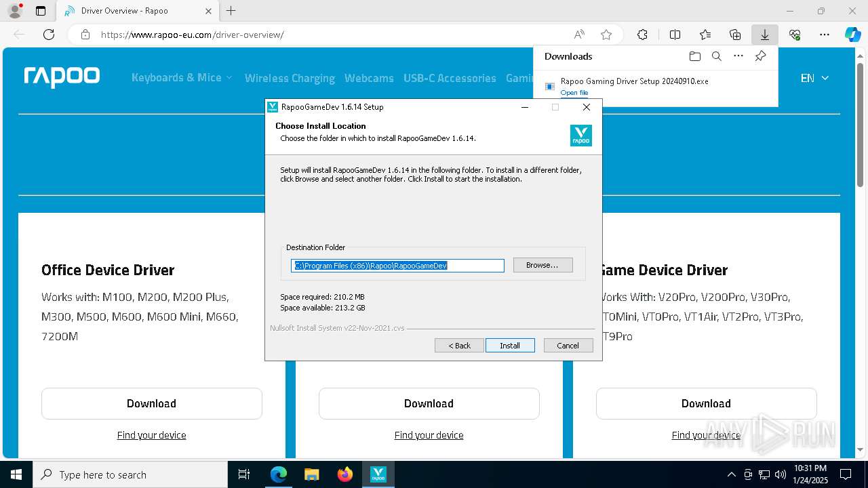The image size is (868, 488).
Task: Click the Read aloud icon
Action: coord(579,35)
